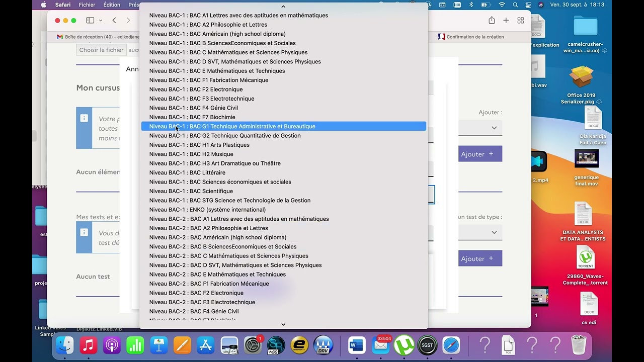Screen dimensions: 644x362
Task: Select BAC-1 BAC Littéraire option
Action: tap(284, 172)
